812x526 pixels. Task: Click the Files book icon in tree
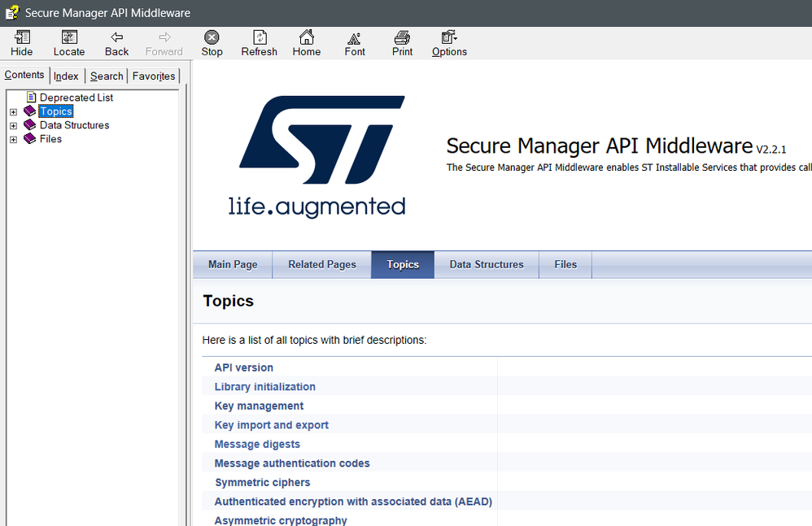click(30, 138)
